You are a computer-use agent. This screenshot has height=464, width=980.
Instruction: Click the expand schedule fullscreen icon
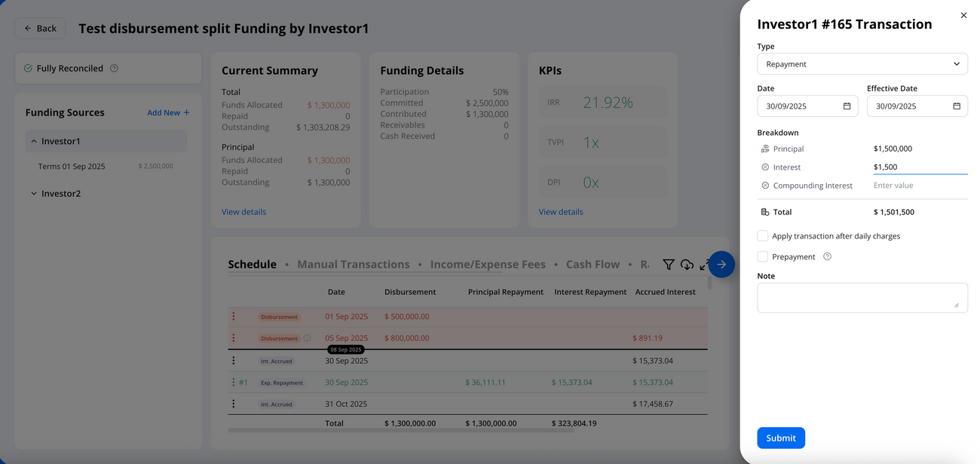(704, 265)
